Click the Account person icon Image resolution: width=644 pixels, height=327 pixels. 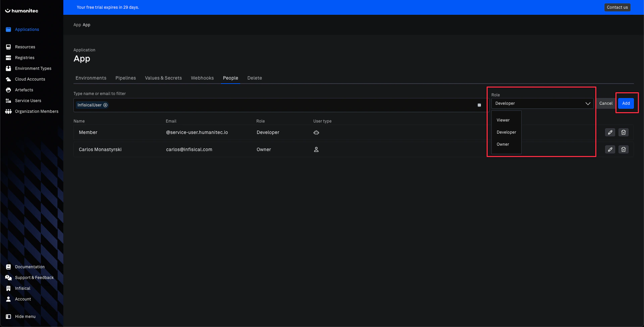point(8,299)
